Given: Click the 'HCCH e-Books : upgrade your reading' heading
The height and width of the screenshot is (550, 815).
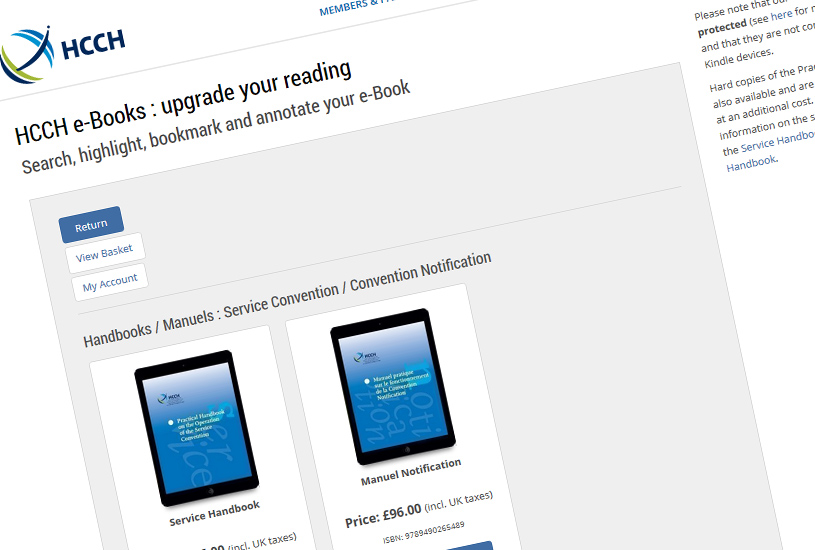Looking at the screenshot, I should [x=183, y=103].
